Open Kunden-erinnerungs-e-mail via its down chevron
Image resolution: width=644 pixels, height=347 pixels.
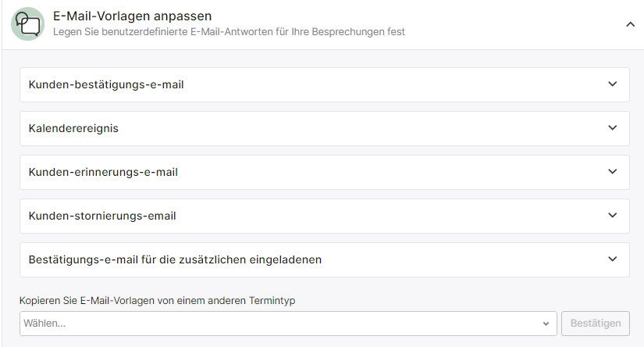tap(612, 171)
